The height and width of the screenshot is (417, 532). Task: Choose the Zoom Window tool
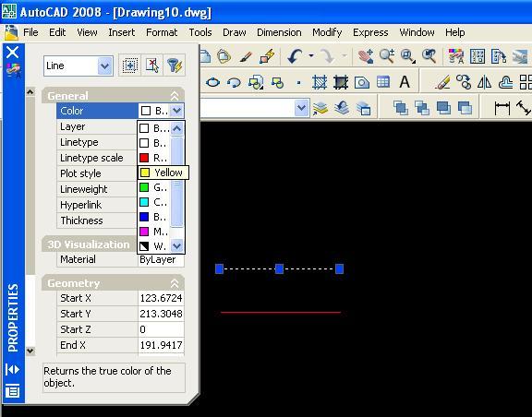[x=408, y=56]
